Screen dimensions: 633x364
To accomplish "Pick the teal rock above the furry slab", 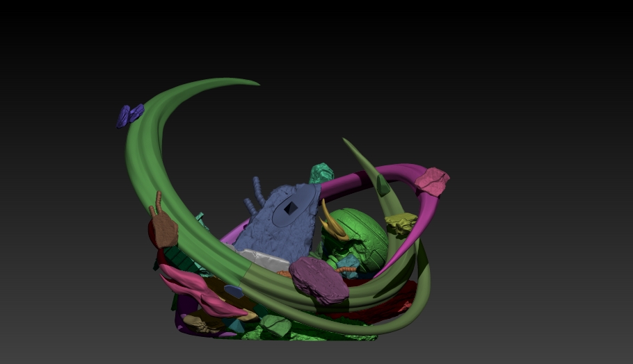I will [322, 174].
